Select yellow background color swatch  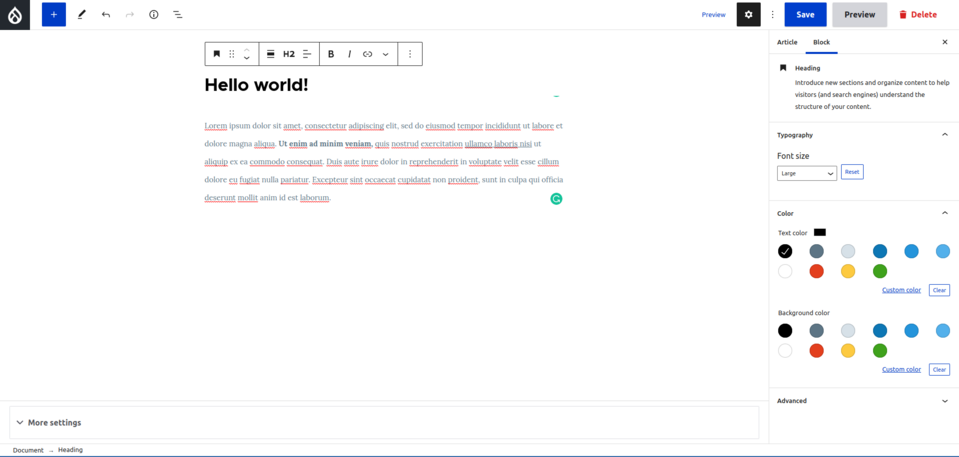[848, 351]
